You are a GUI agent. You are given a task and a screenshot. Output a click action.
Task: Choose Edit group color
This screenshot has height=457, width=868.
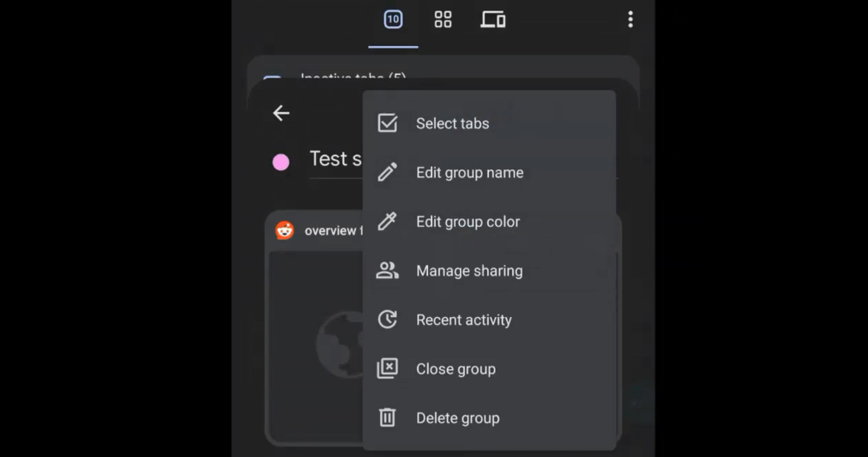click(490, 222)
